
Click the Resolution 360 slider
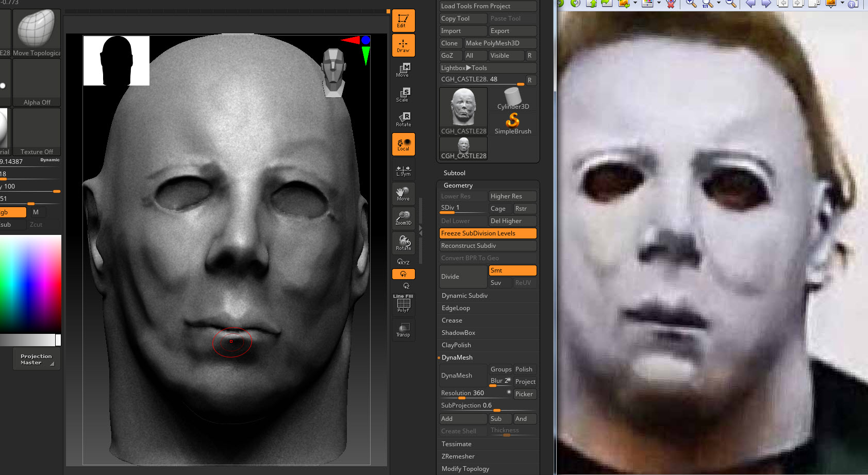[475, 394]
